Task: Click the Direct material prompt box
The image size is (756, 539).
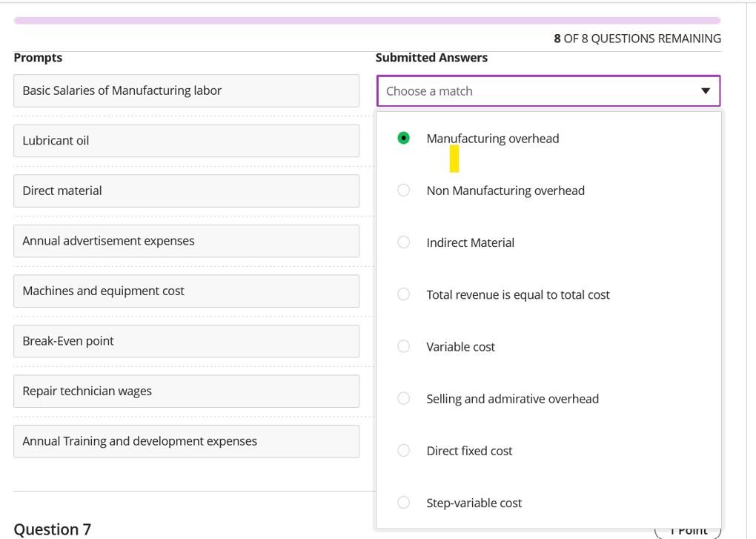Action: 186,191
